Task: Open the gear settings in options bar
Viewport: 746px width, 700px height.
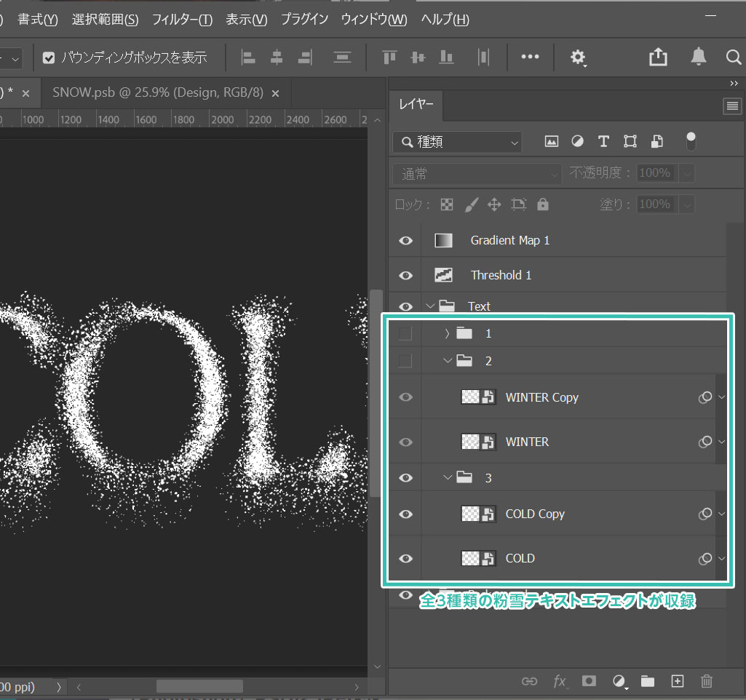Action: (x=578, y=57)
